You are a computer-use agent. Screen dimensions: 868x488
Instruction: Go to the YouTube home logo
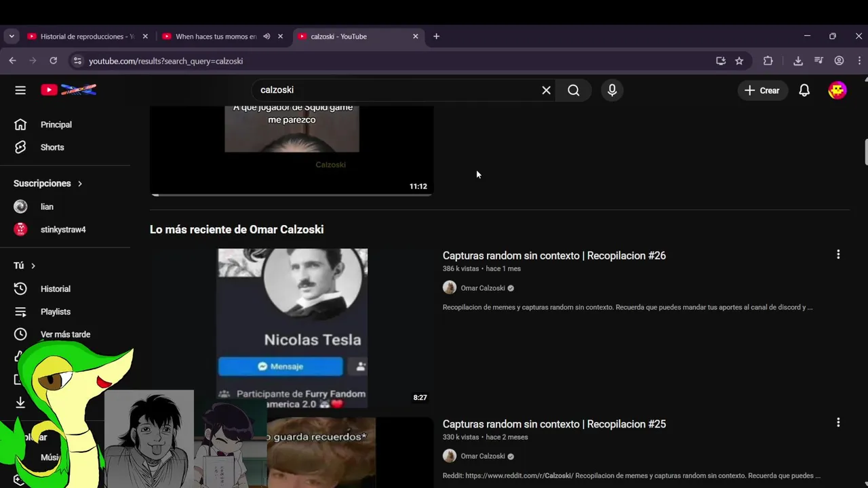(x=68, y=89)
